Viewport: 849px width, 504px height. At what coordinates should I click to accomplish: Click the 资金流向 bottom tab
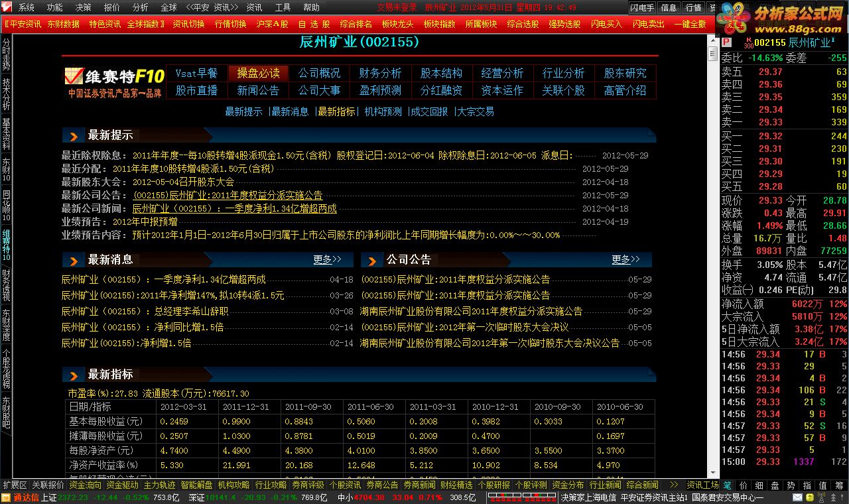[85, 485]
